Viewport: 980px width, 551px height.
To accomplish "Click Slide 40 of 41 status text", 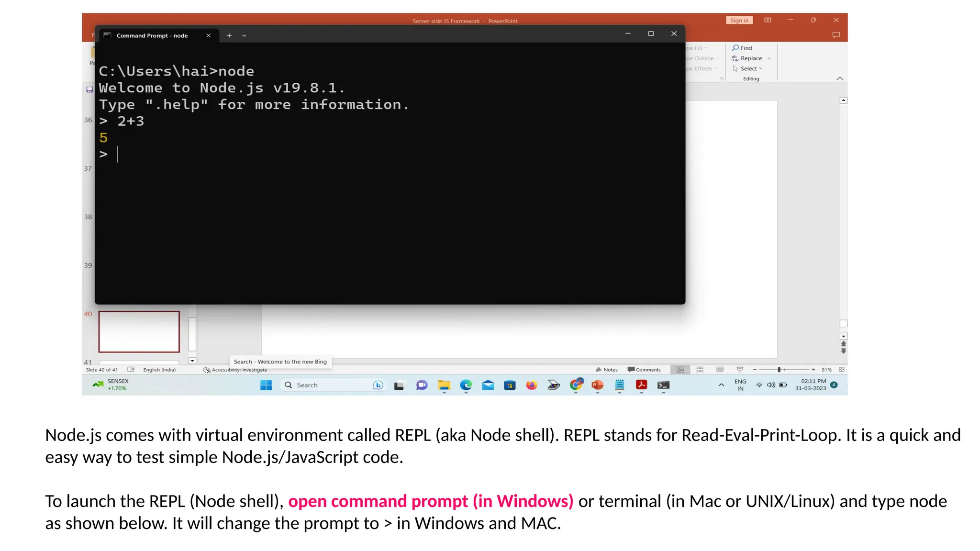I will click(x=101, y=370).
